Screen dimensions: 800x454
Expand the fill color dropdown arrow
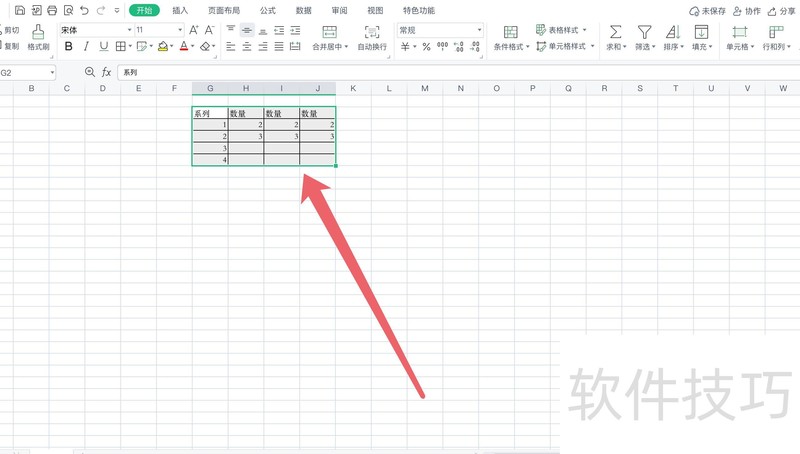point(171,46)
